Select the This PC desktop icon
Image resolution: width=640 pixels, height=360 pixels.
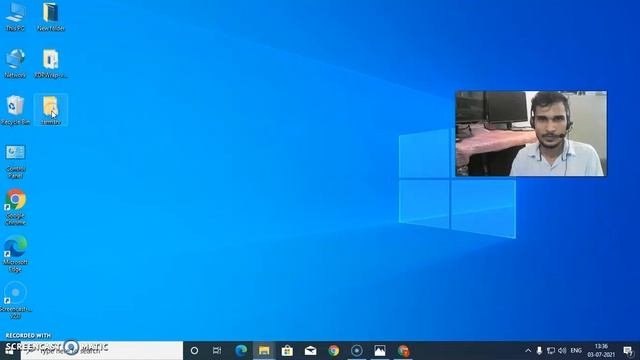(15, 17)
